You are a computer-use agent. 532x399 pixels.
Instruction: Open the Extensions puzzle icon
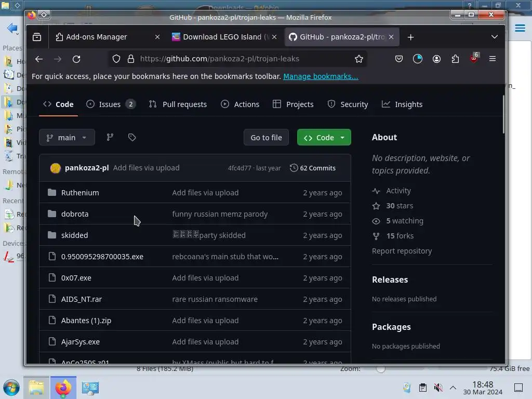coord(455,59)
